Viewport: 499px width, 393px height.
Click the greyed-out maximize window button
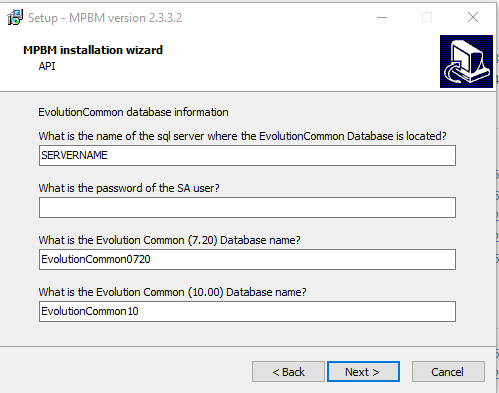pyautogui.click(x=427, y=17)
